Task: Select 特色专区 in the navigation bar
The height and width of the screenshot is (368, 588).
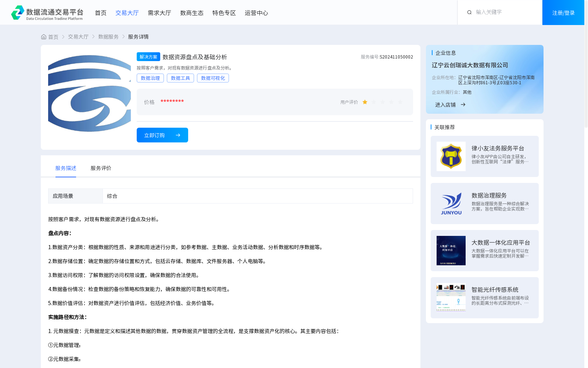Action: pyautogui.click(x=224, y=13)
